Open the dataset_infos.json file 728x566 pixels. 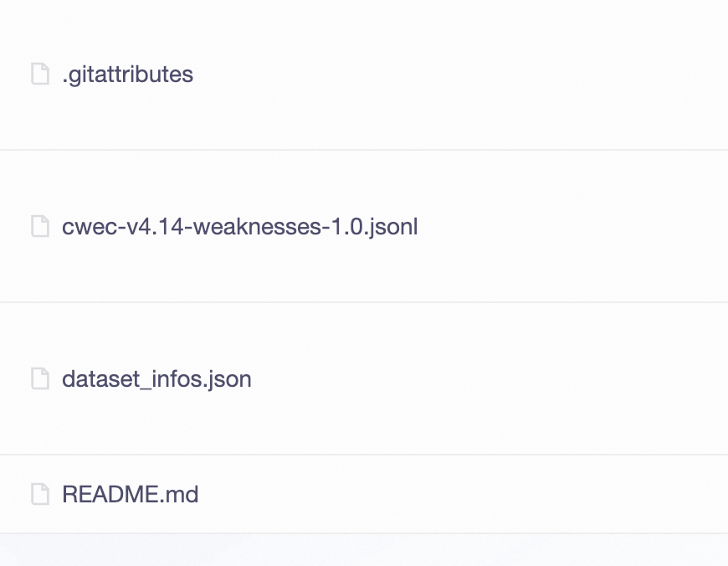click(x=156, y=379)
